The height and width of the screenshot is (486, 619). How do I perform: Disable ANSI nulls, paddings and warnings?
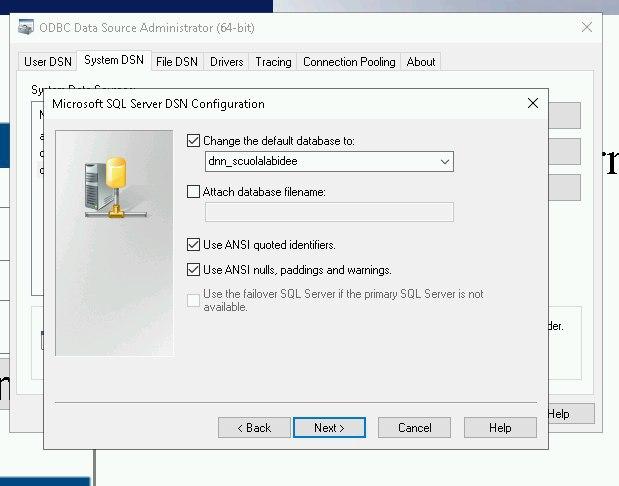click(194, 269)
